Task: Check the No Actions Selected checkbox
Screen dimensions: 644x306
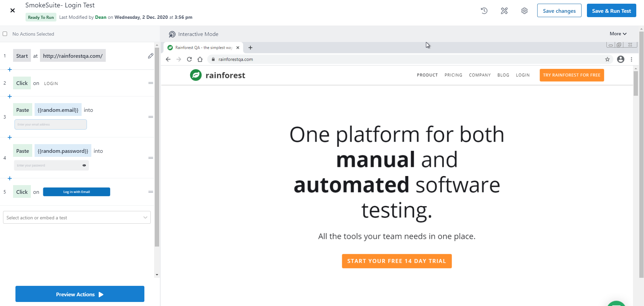Action: coord(5,34)
